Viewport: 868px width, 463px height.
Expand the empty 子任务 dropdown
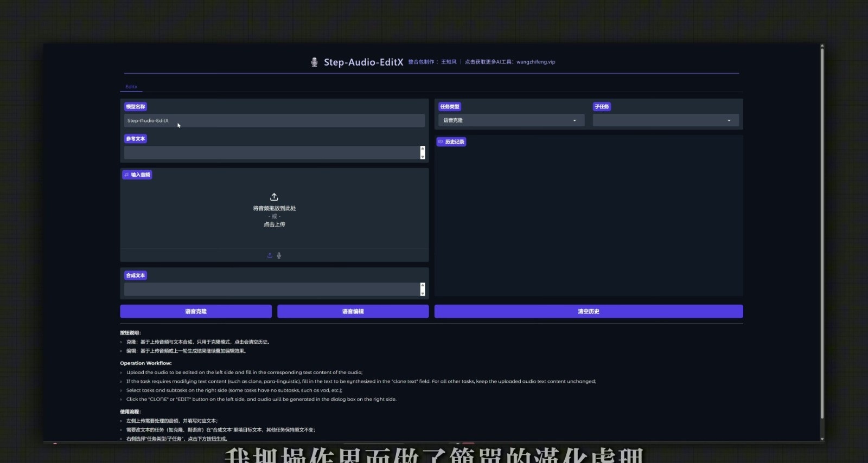[665, 120]
